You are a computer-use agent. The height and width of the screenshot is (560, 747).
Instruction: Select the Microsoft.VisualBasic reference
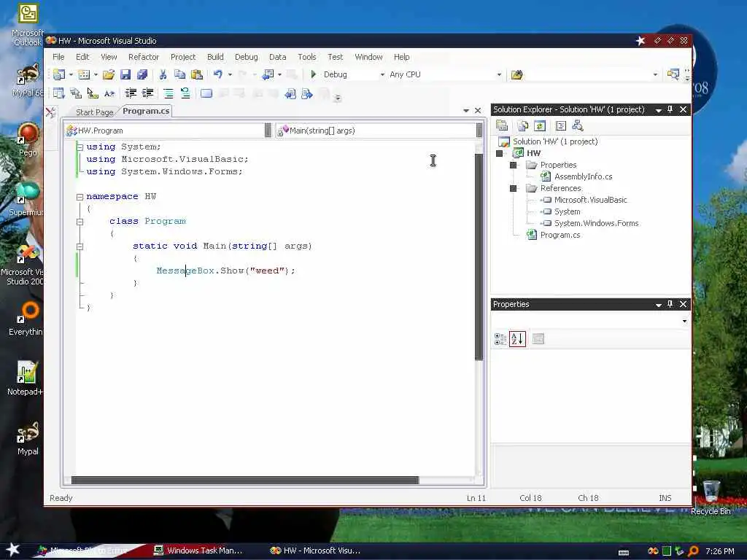(590, 200)
